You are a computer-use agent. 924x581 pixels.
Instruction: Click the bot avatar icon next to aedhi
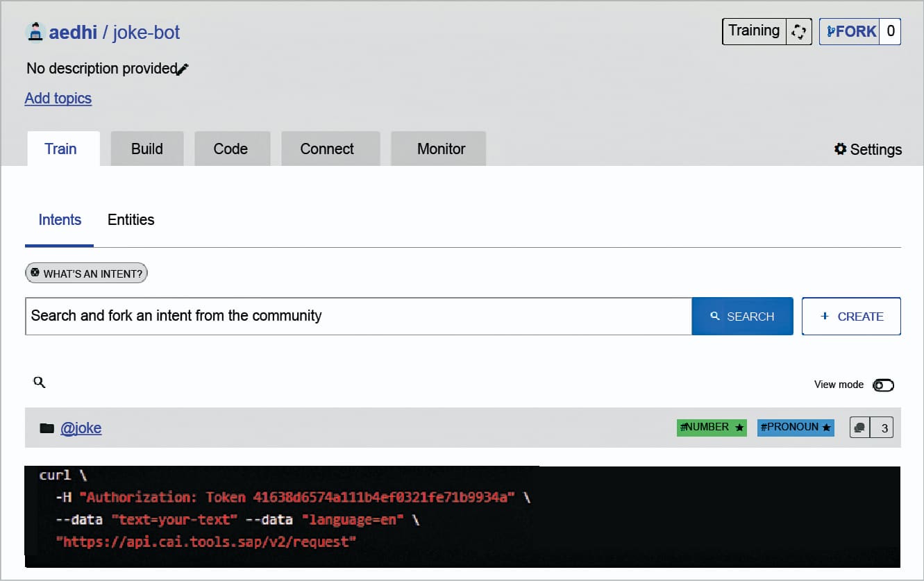click(35, 31)
